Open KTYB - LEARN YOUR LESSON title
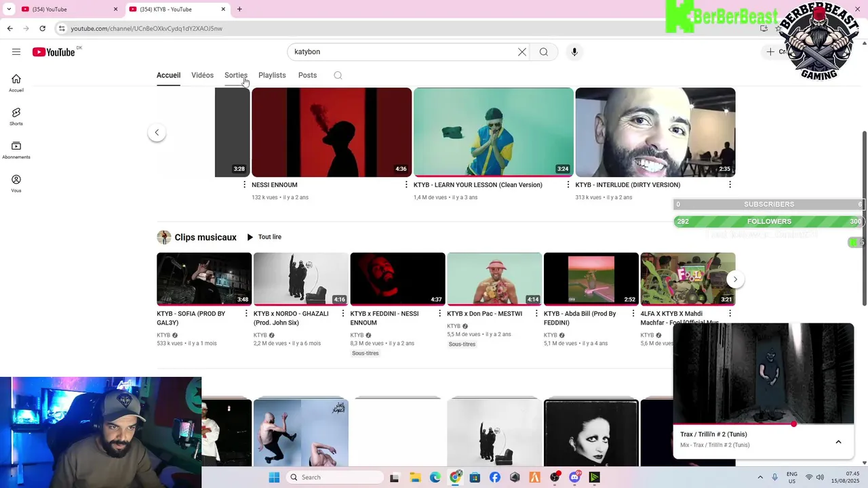 click(x=478, y=184)
